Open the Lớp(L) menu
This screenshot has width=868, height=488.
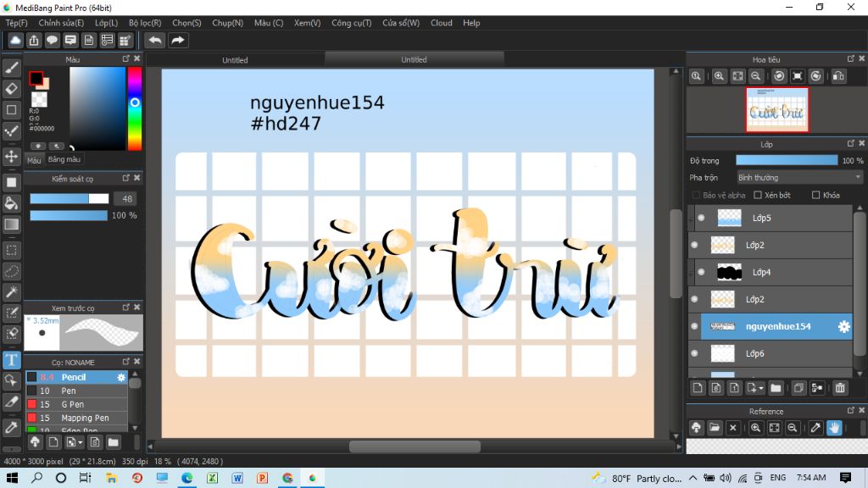(x=106, y=23)
